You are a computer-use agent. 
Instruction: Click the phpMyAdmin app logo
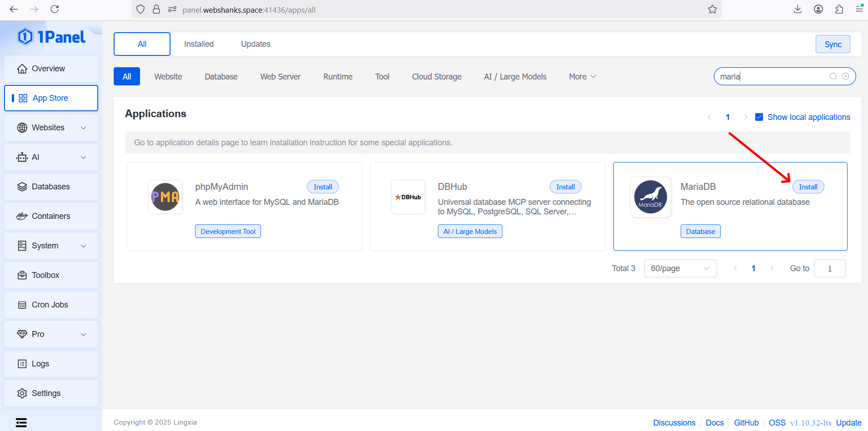pos(166,197)
